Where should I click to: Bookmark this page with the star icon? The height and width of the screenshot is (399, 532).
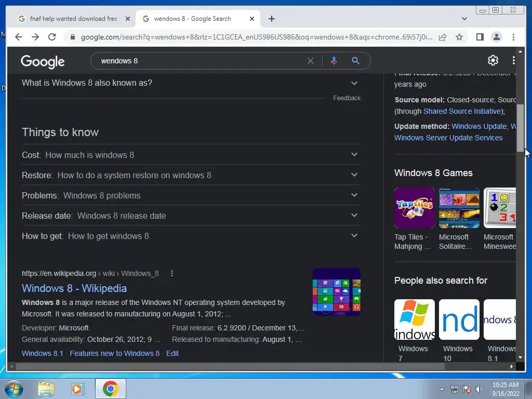click(x=459, y=37)
